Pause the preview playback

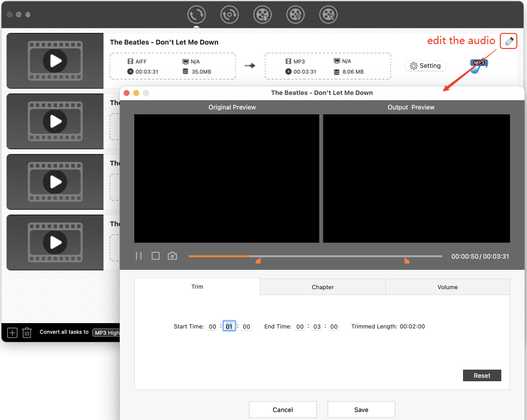click(x=139, y=256)
